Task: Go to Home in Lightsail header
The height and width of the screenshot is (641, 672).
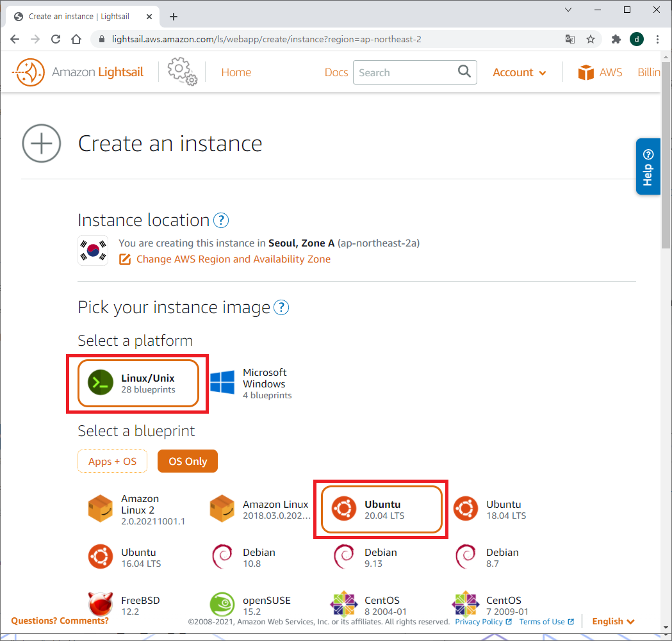Action: tap(236, 72)
